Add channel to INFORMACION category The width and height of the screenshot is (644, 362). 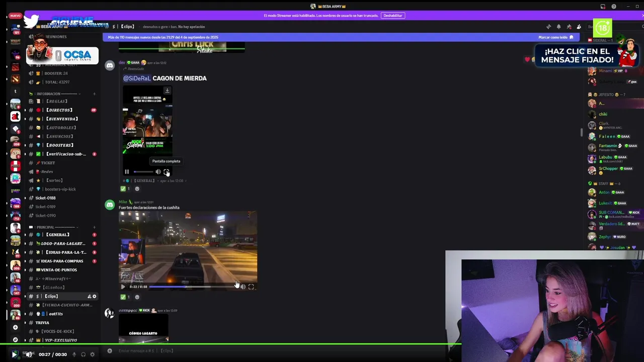pyautogui.click(x=94, y=94)
